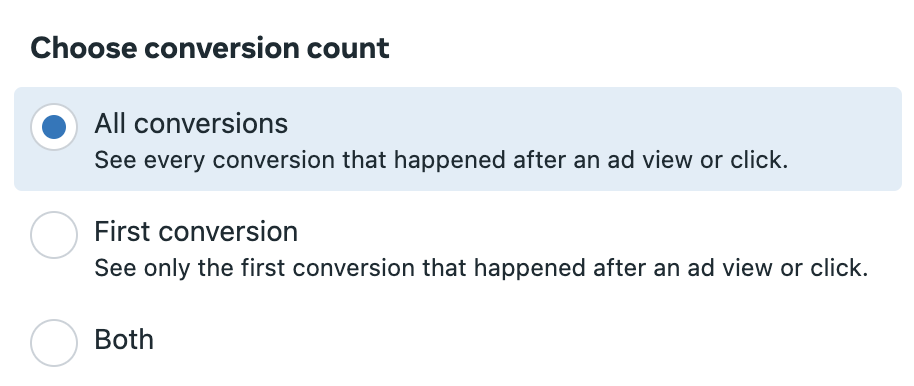914x386 pixels.
Task: Click the "All conversions" label text
Action: [191, 124]
